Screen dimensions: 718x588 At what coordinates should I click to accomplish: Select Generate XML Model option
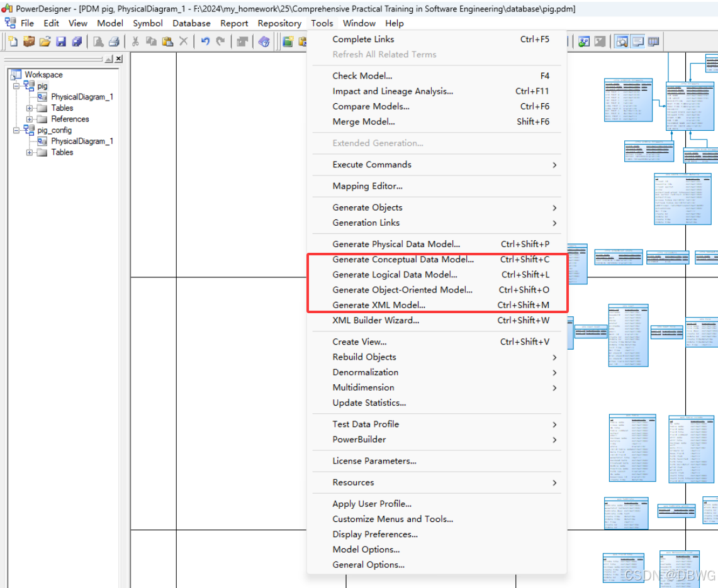(436, 305)
